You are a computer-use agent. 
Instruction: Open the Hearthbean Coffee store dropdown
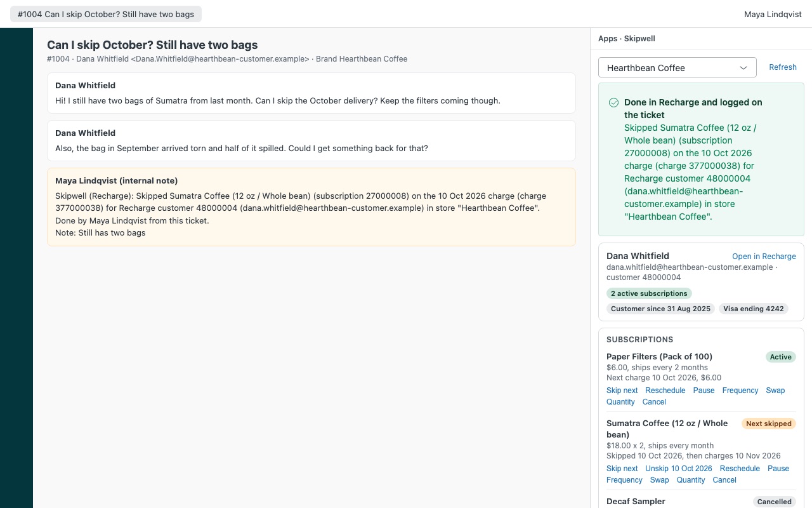coord(678,67)
